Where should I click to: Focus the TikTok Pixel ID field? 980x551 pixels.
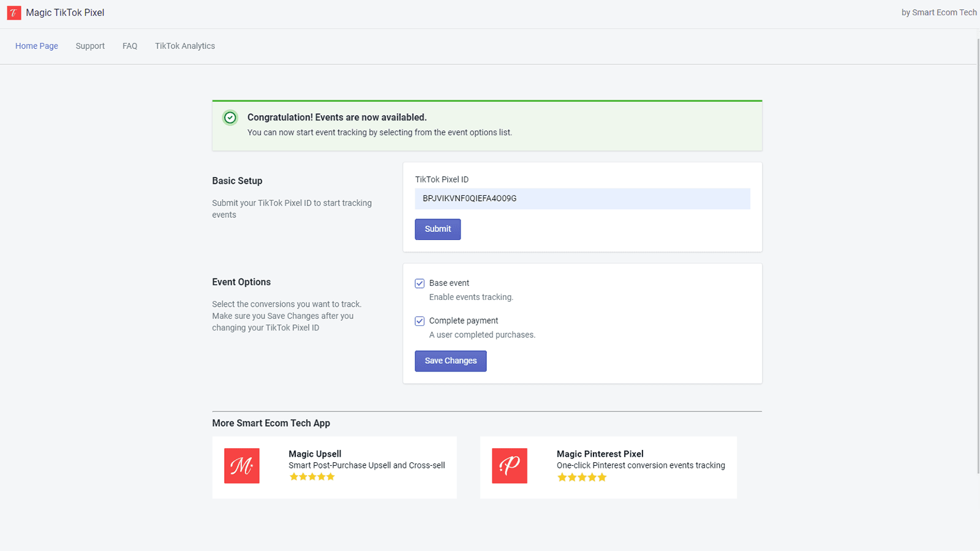[x=582, y=199]
